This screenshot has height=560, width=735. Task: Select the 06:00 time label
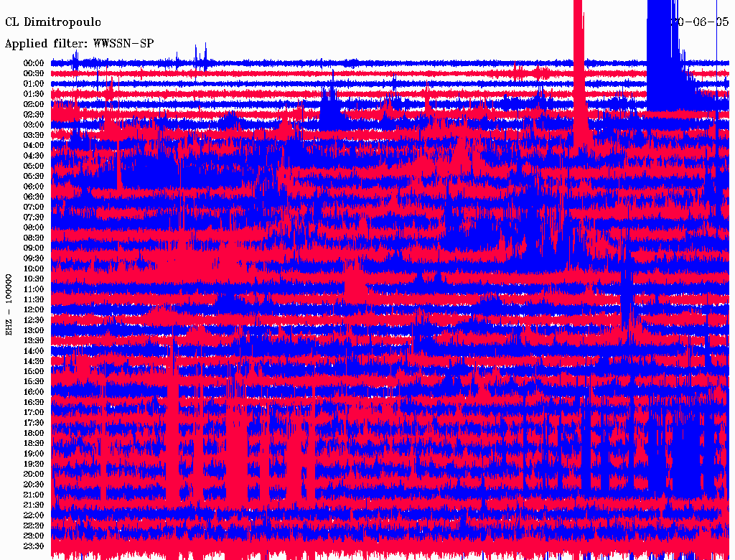tap(34, 186)
